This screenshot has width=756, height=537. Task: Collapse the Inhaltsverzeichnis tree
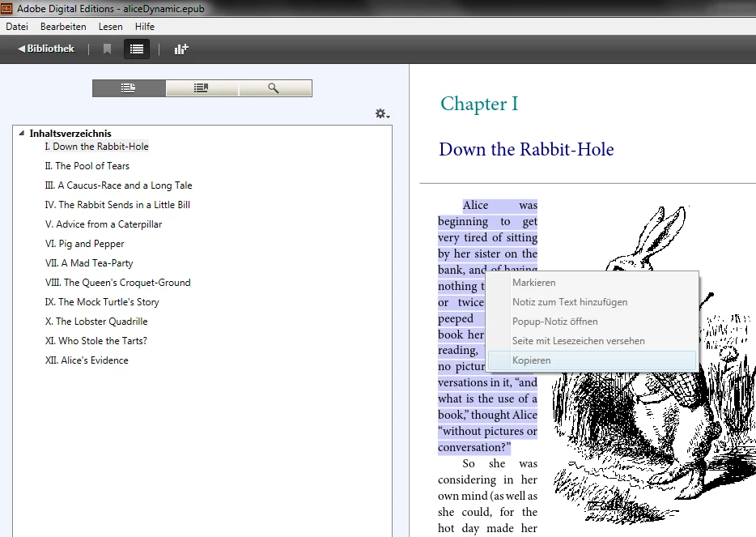(x=21, y=133)
